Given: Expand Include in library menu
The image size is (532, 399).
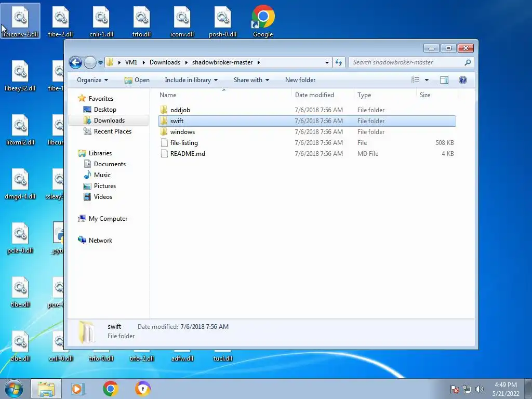Looking at the screenshot, I should point(191,80).
